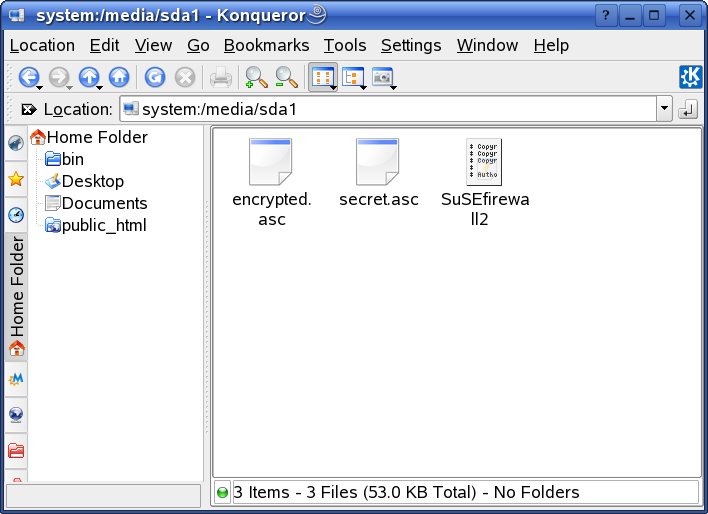Viewport: 708px width, 514px height.
Task: Open the Settings menu
Action: point(410,45)
